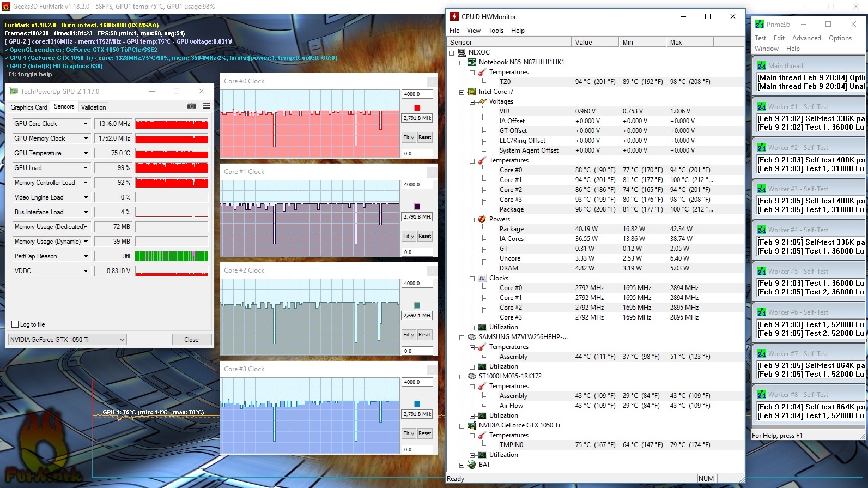Click the GPU-Z Close button
868x488 pixels.
[x=191, y=339]
